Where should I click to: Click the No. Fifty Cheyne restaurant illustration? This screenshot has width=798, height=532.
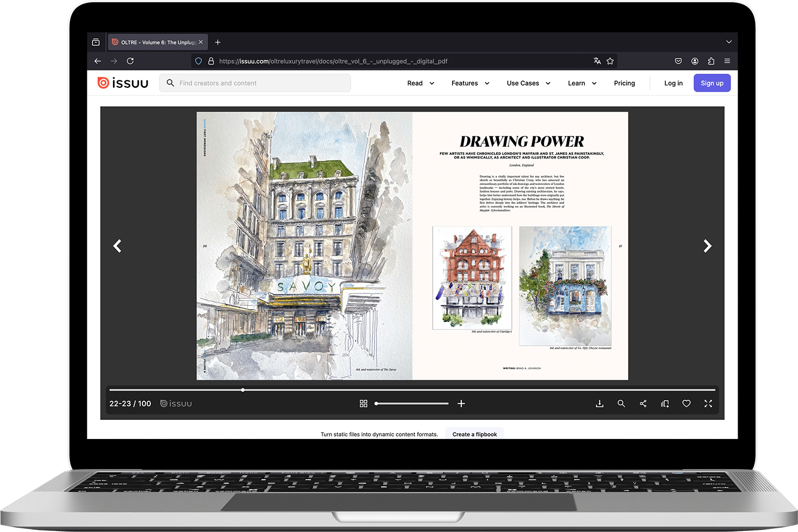click(x=565, y=286)
